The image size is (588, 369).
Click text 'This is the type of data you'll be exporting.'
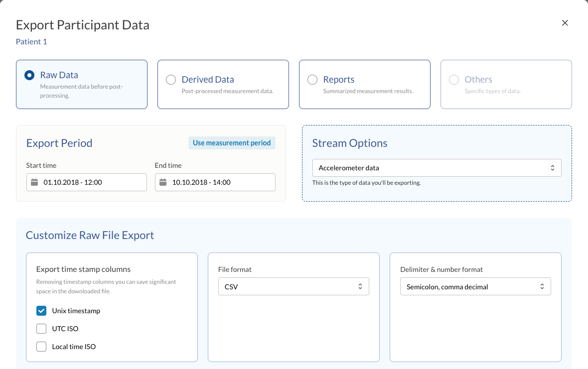coord(366,183)
